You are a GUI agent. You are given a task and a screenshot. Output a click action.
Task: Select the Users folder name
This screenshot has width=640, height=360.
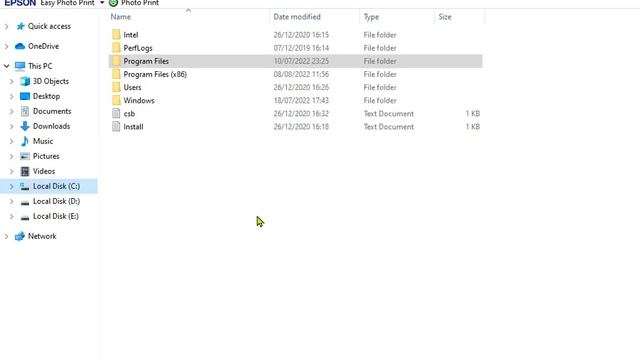[132, 87]
